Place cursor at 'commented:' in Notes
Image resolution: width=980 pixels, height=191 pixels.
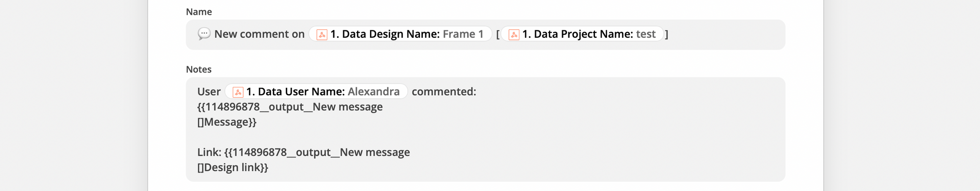[x=443, y=91]
